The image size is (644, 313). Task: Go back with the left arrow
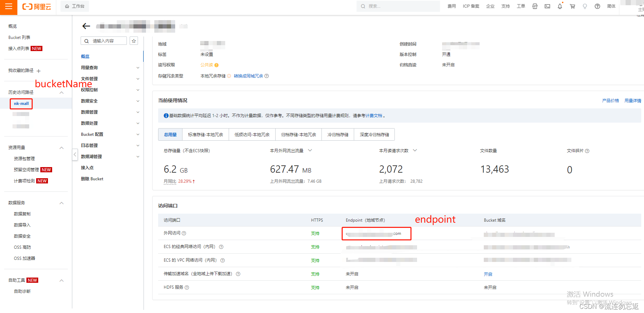coord(86,26)
